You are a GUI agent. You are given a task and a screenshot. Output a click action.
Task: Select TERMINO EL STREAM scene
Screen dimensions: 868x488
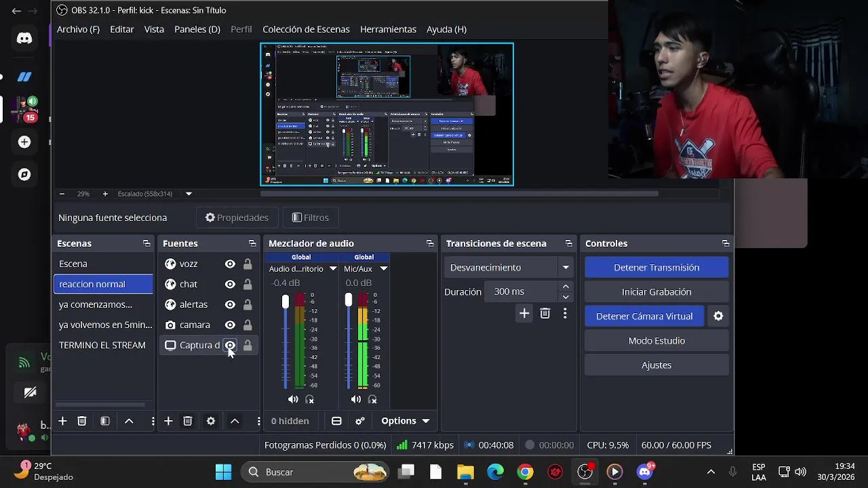click(x=103, y=345)
